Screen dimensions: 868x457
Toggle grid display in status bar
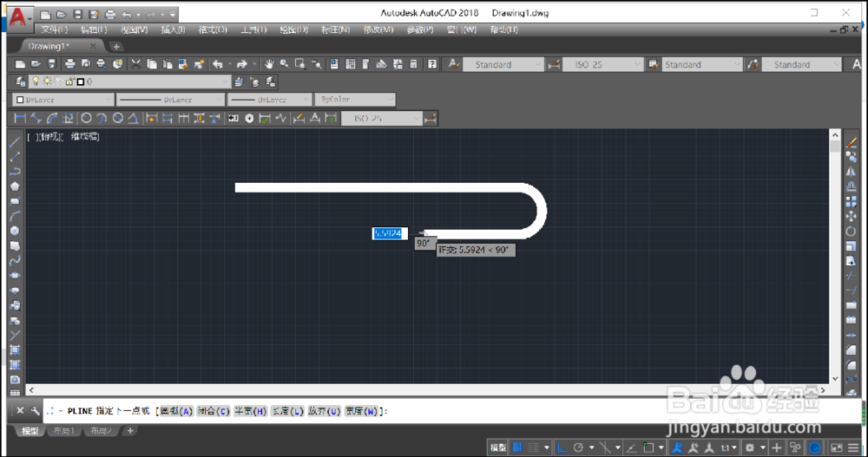(x=517, y=447)
